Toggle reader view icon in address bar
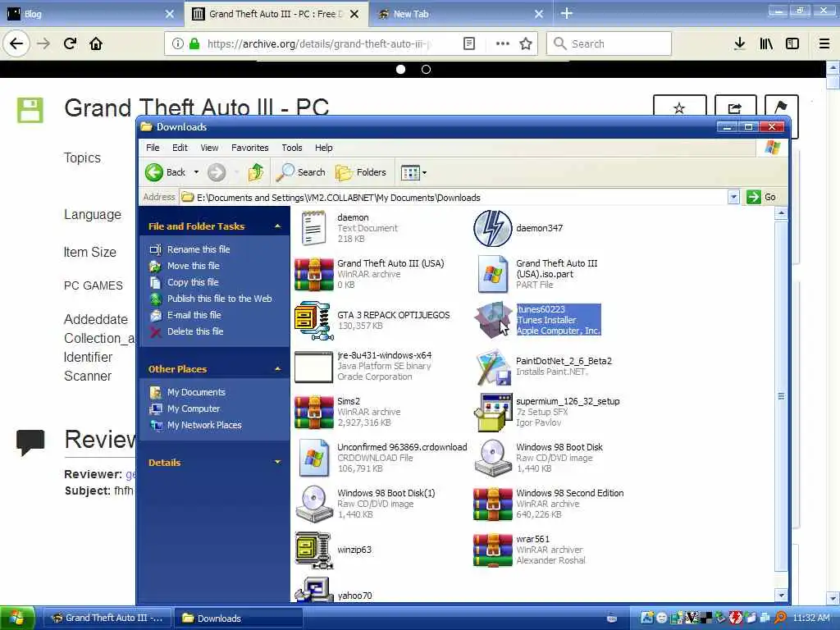The height and width of the screenshot is (630, 840). click(468, 43)
